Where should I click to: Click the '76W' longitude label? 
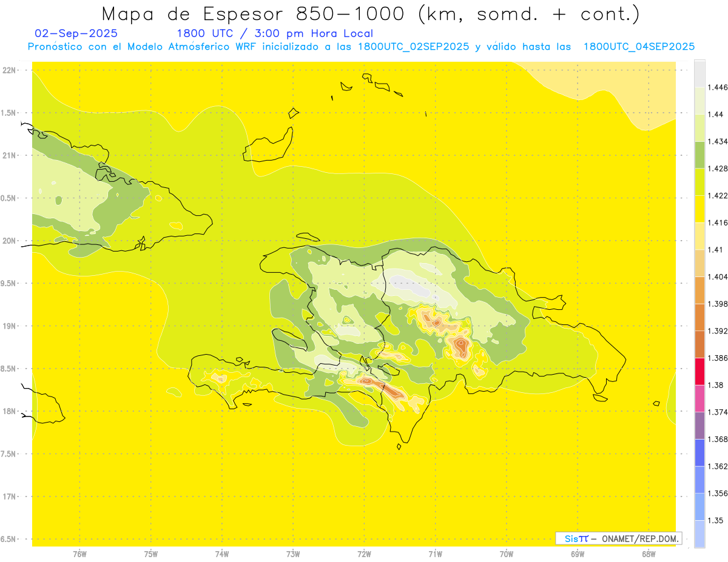click(x=79, y=554)
